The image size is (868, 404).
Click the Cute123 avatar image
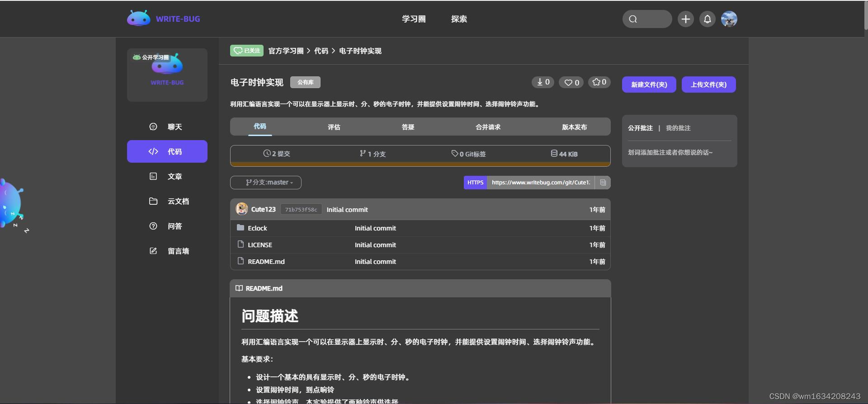point(242,209)
